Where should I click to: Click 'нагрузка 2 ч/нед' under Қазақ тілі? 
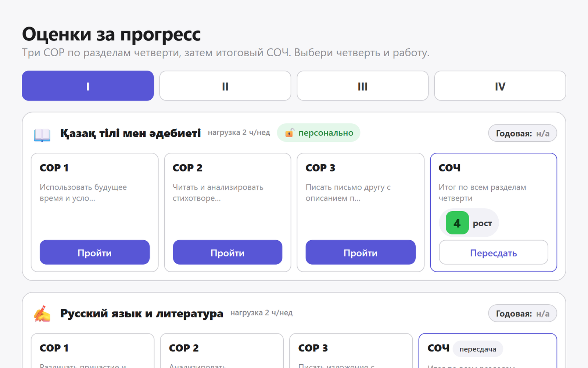point(239,132)
